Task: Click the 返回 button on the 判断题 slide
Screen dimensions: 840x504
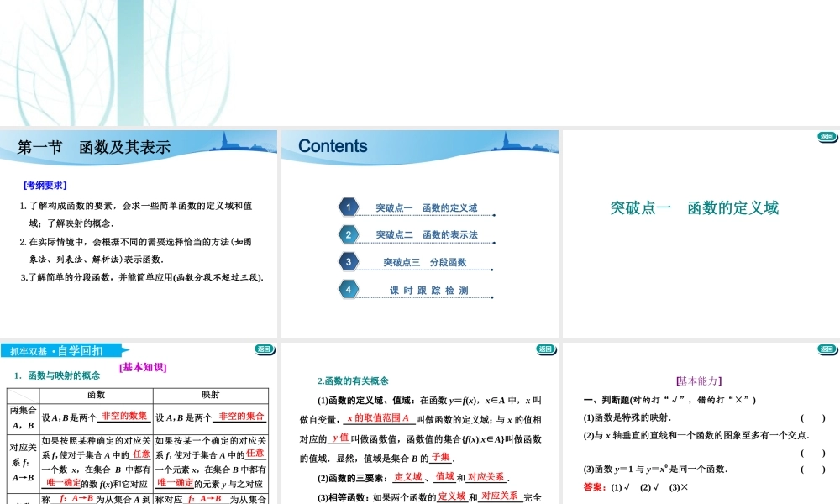Action: click(x=825, y=349)
